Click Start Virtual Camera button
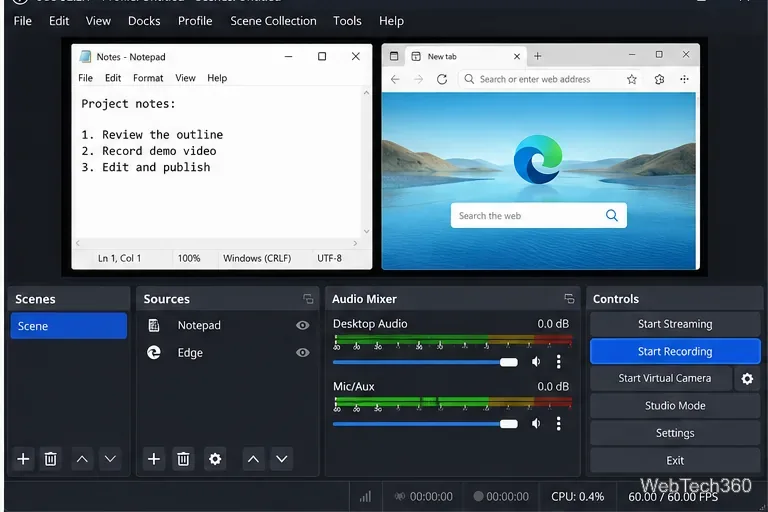 pos(664,378)
